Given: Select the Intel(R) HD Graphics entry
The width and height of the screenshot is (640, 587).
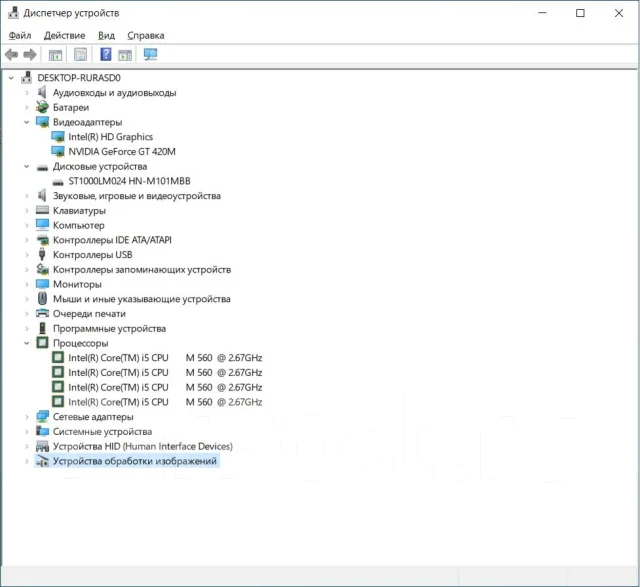Looking at the screenshot, I should coord(111,137).
